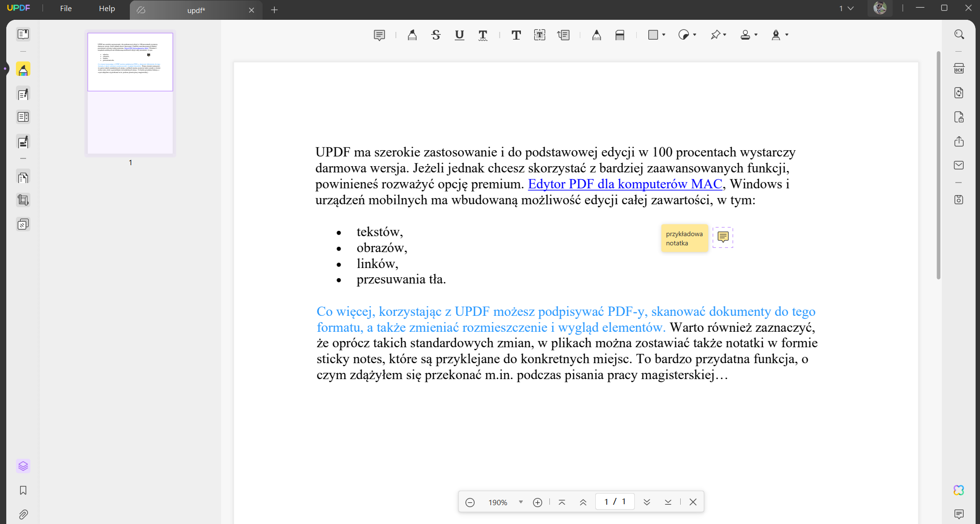Image resolution: width=980 pixels, height=524 pixels.
Task: Select the Text Callout tool
Action: (563, 35)
